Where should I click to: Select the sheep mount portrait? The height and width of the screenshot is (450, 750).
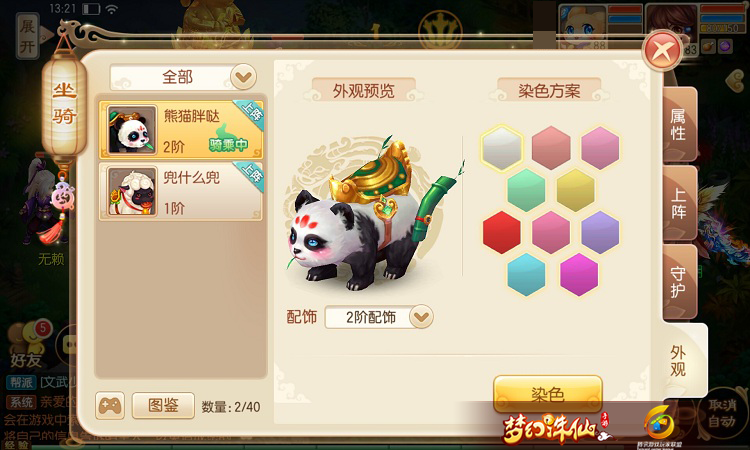(132, 191)
